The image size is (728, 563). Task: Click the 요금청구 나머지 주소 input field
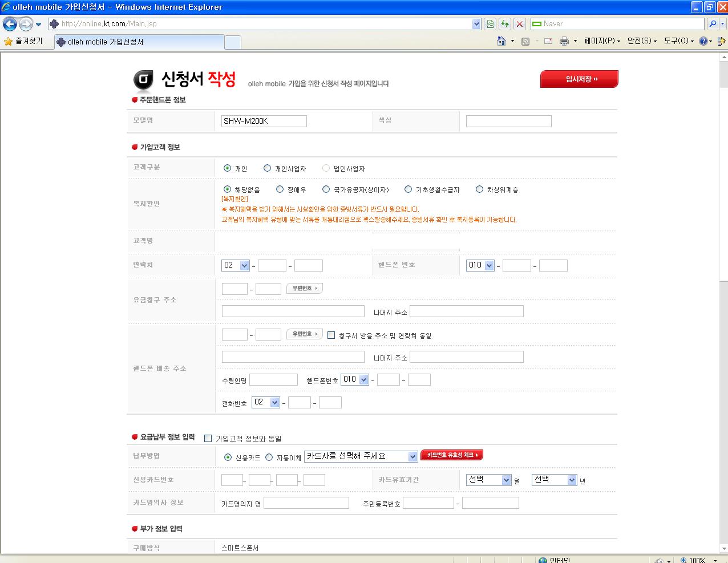(467, 311)
